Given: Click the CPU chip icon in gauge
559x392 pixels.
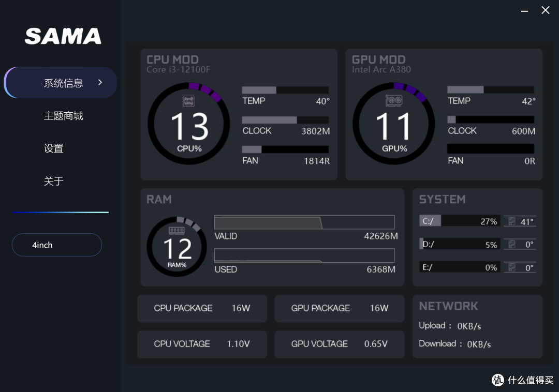Looking at the screenshot, I should click(188, 101).
